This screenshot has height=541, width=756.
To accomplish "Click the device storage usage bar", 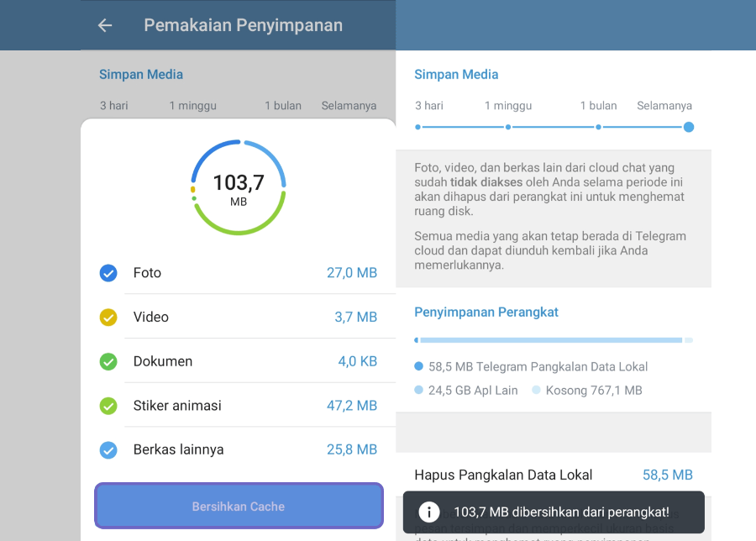I will (x=554, y=340).
